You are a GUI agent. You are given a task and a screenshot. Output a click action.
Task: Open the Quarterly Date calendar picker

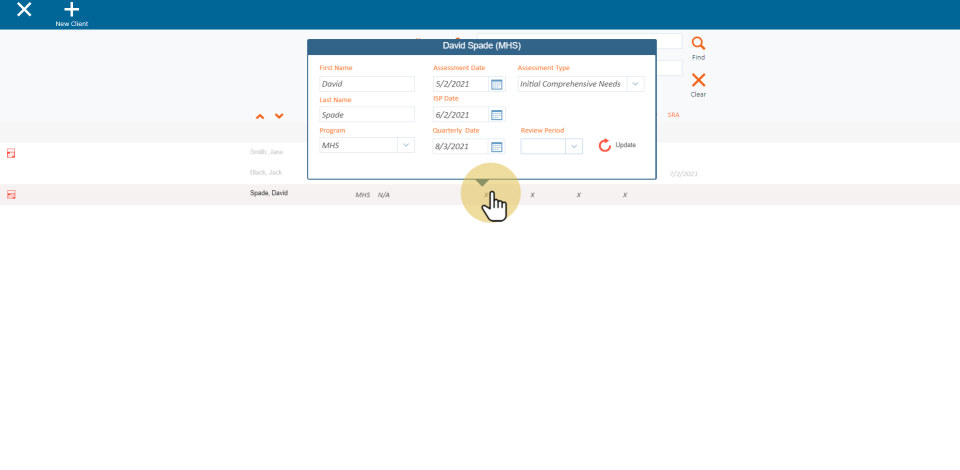coord(497,146)
